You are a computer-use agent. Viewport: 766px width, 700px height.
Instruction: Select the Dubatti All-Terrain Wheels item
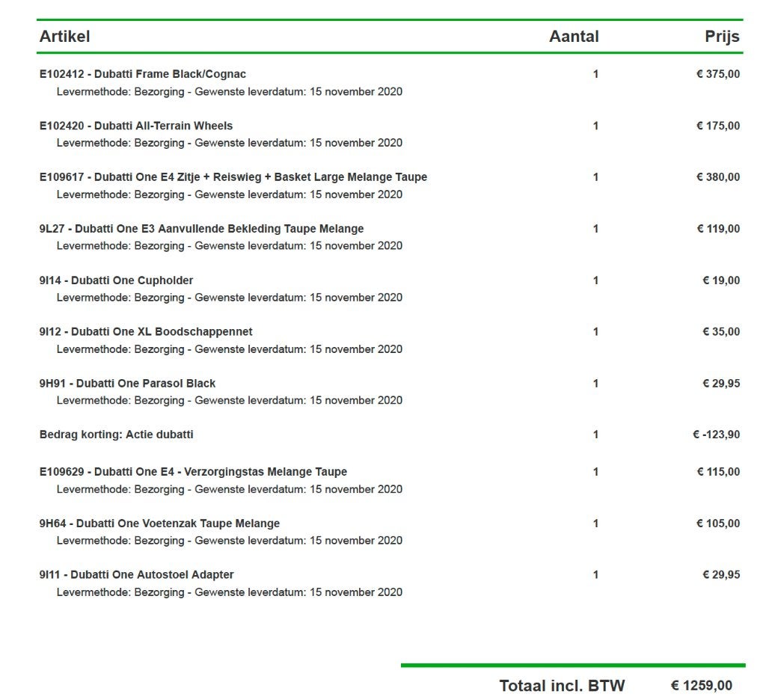(136, 126)
